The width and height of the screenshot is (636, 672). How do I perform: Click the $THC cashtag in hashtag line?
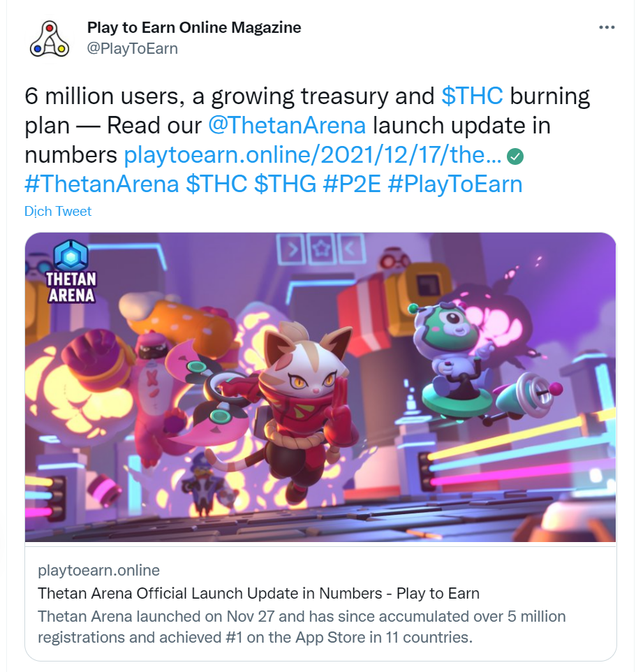[x=216, y=184]
